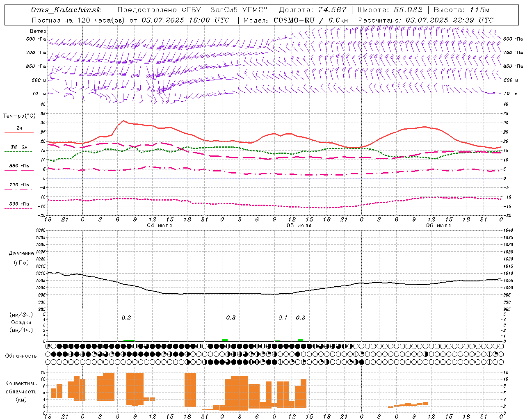Click the 05 июля date label
The image size is (525, 420).
tap(299, 226)
